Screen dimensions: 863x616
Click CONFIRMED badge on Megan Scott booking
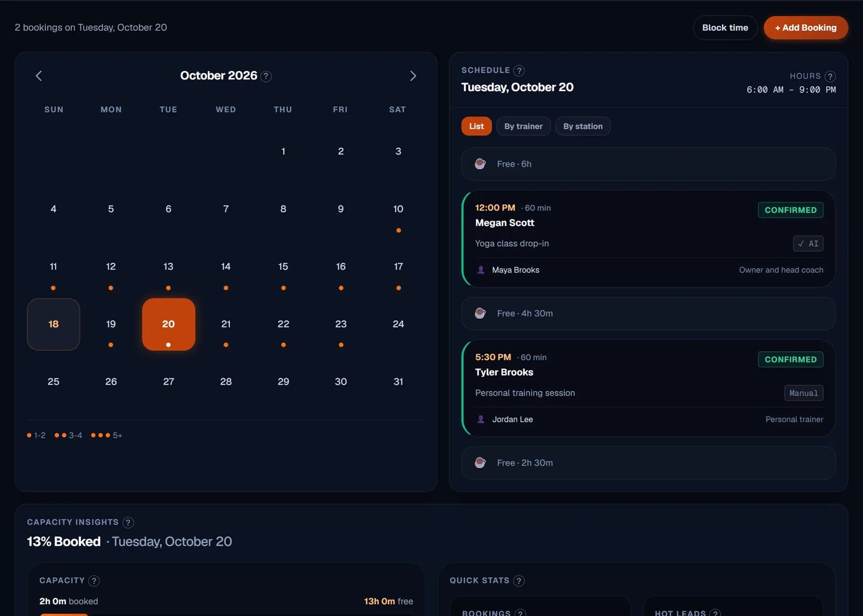point(790,210)
